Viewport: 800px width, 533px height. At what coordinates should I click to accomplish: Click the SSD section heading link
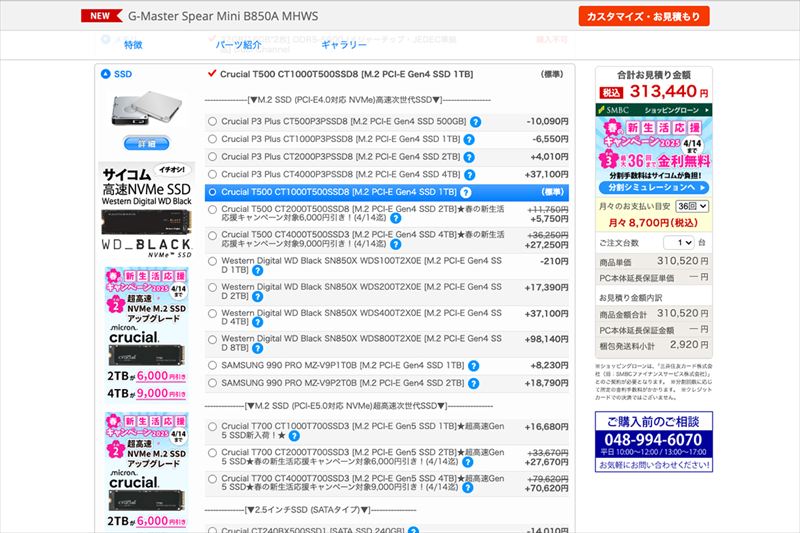coord(123,74)
